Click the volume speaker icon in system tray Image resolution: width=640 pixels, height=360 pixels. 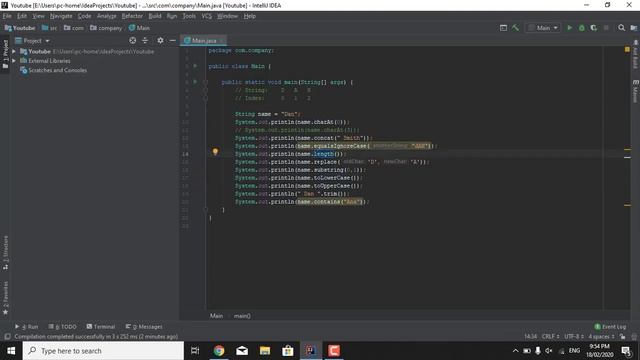549,351
